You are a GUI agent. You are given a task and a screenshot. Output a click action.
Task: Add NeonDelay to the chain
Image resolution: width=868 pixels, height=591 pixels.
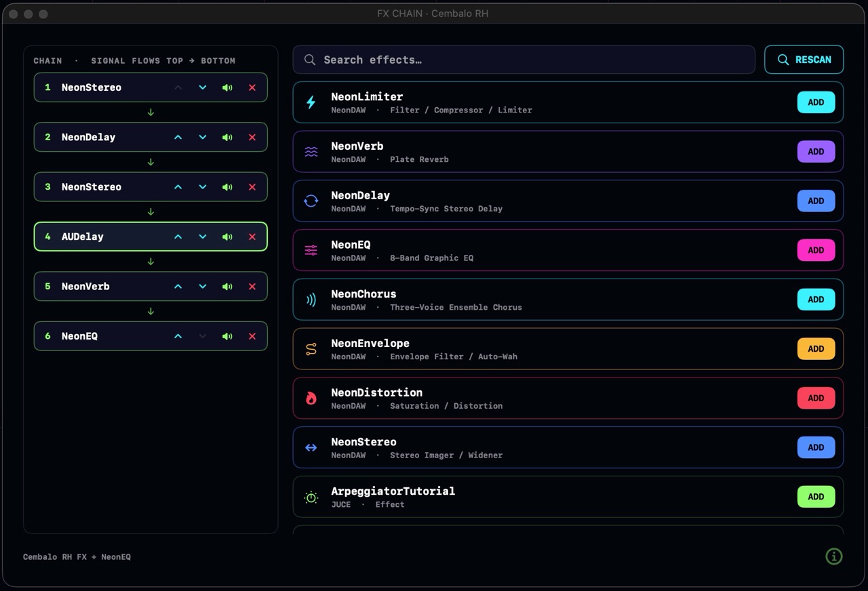(816, 201)
